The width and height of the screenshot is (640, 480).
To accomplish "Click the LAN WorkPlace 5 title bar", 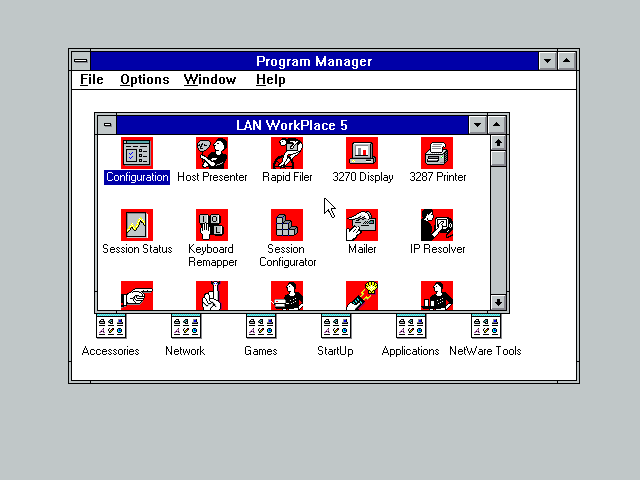I will pos(292,125).
